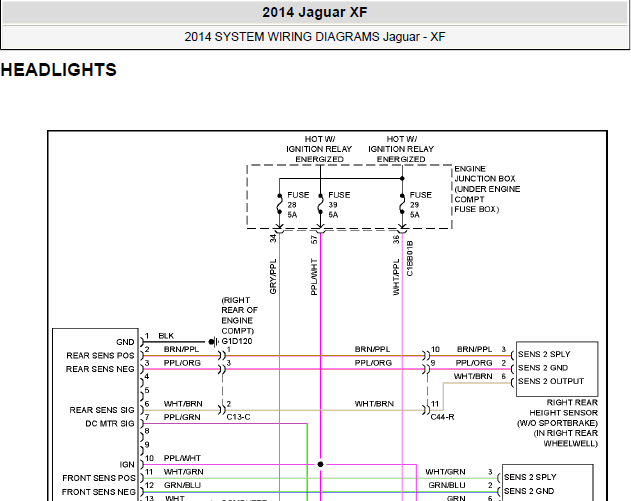Click pin number 34 under fuse 28
Screen dimensions: 631x501
click(x=273, y=238)
